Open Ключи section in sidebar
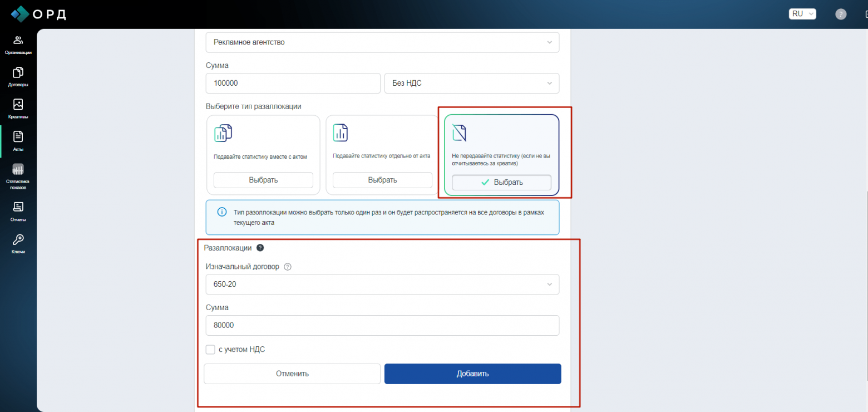The image size is (868, 412). click(x=18, y=244)
